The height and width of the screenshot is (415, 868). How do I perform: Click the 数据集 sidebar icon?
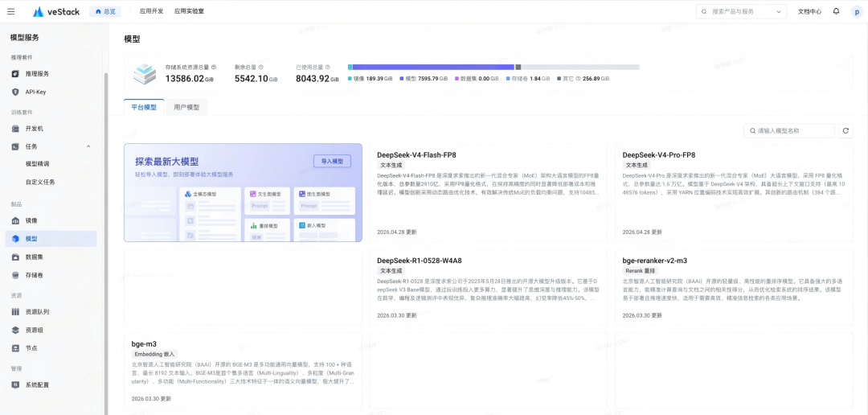point(15,257)
